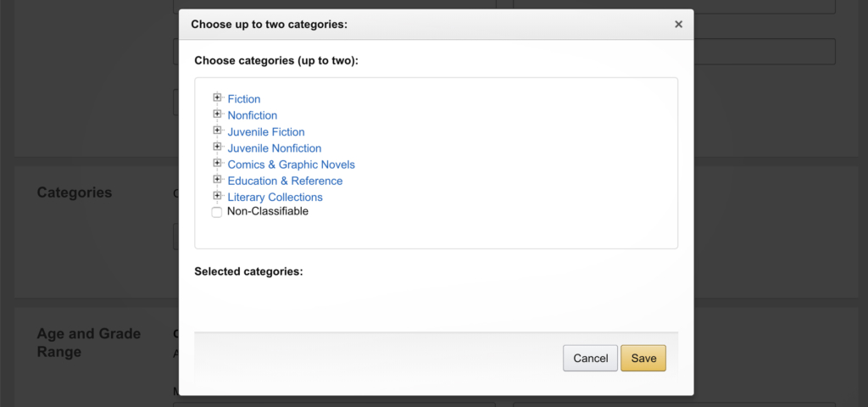The width and height of the screenshot is (868, 407).
Task: Expand Comics & Graphic Novels plus icon
Action: [218, 164]
